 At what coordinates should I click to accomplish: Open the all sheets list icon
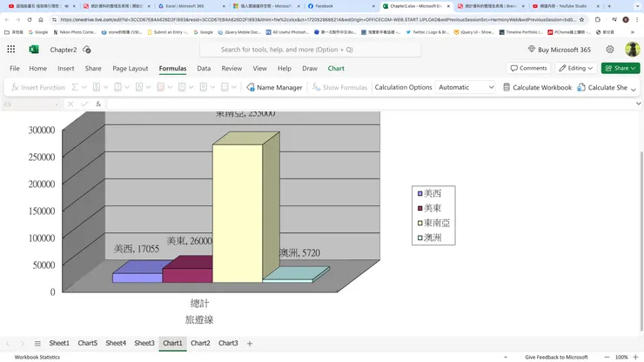click(37, 344)
